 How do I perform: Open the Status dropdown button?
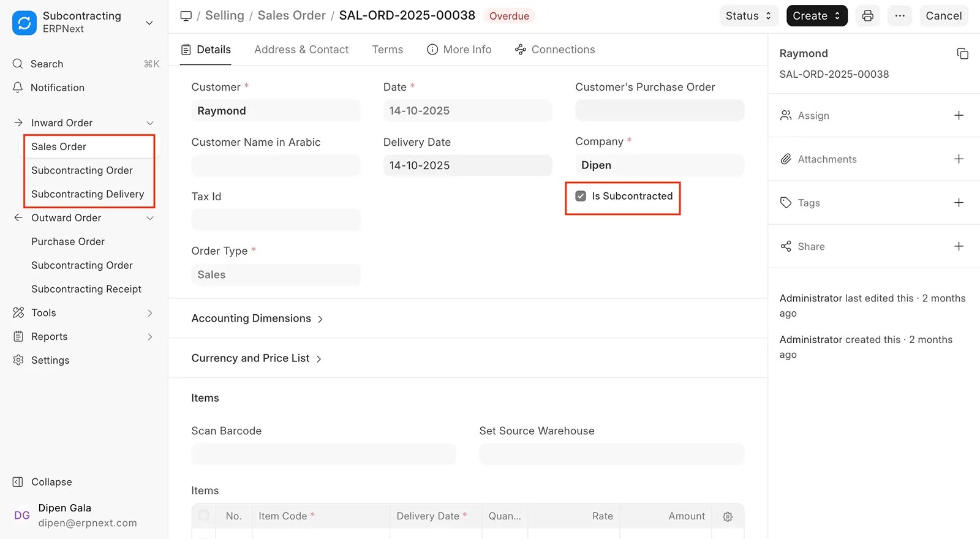[x=748, y=16]
